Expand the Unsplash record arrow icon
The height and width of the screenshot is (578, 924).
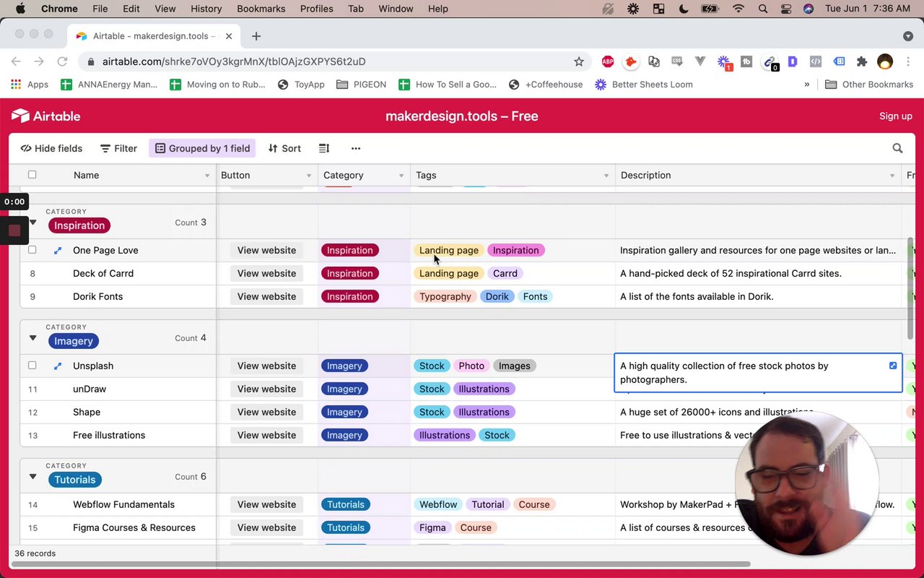(58, 366)
